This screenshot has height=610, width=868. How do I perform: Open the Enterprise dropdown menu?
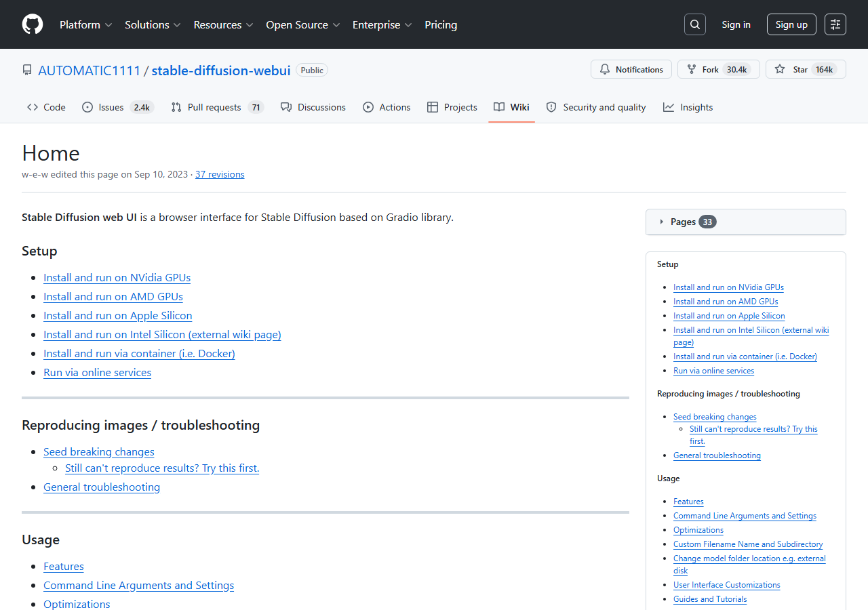382,24
